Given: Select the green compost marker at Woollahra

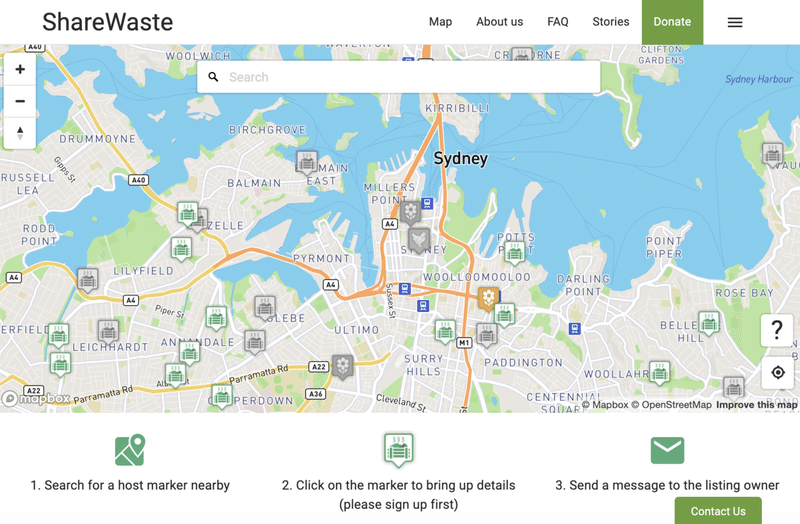Looking at the screenshot, I should (659, 373).
